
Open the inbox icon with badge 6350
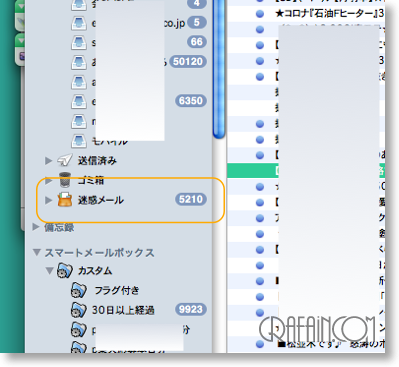[79, 101]
